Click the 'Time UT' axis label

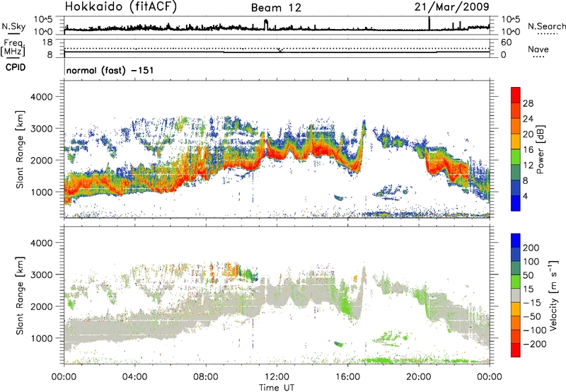click(277, 388)
